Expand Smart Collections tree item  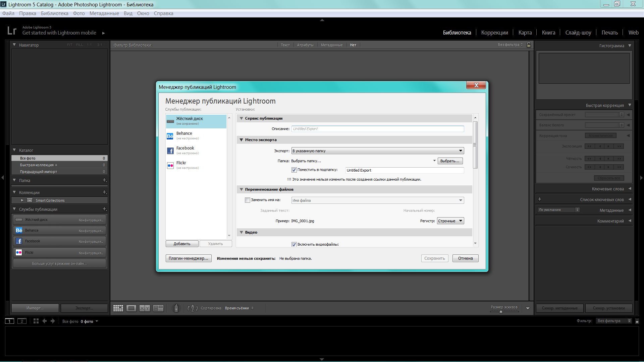[22, 200]
